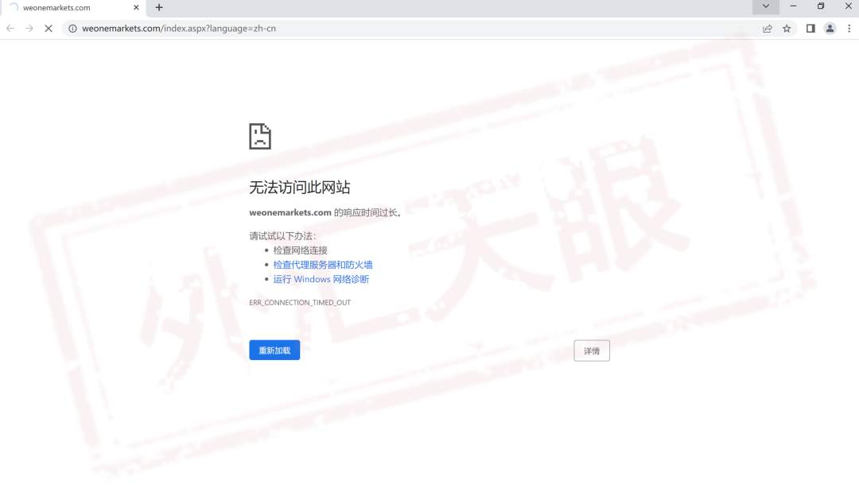Click the 无法访问此网站 heading
This screenshot has height=504, width=859.
click(300, 188)
